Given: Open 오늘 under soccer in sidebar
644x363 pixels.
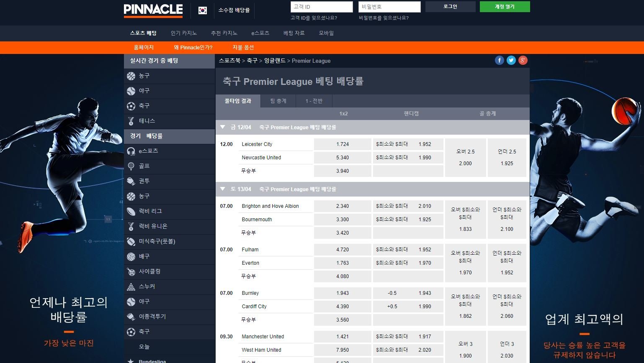Looking at the screenshot, I should (x=169, y=347).
